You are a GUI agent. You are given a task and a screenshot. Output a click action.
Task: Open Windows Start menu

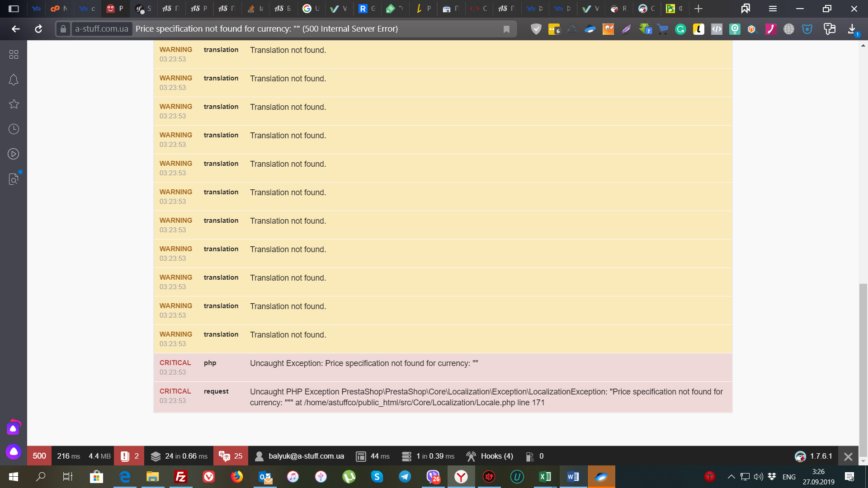[14, 477]
